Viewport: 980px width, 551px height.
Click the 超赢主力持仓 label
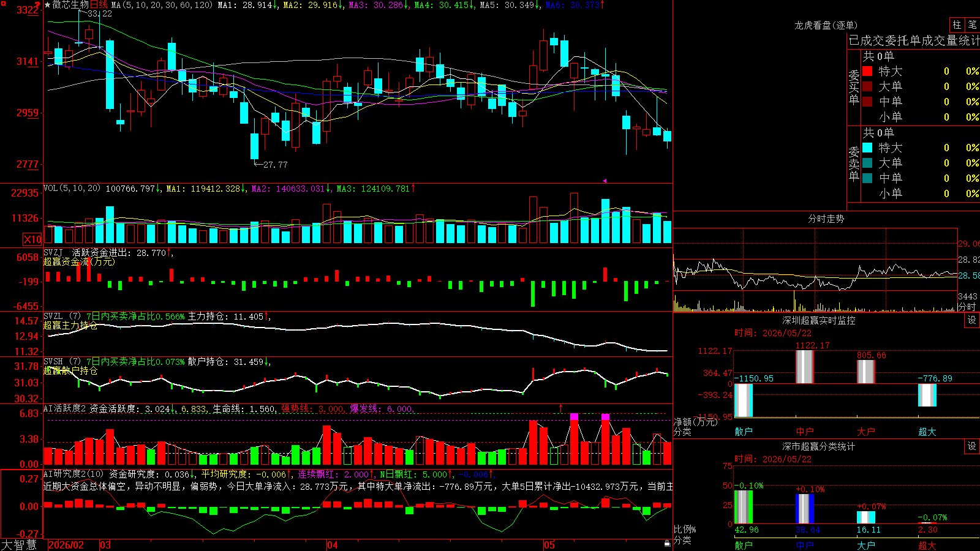point(70,325)
